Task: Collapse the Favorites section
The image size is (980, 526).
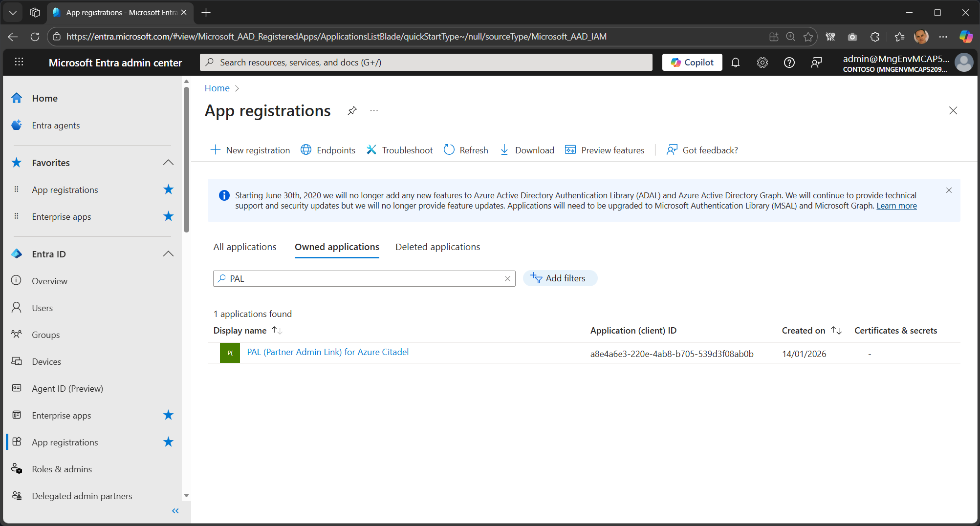Action: [168, 162]
